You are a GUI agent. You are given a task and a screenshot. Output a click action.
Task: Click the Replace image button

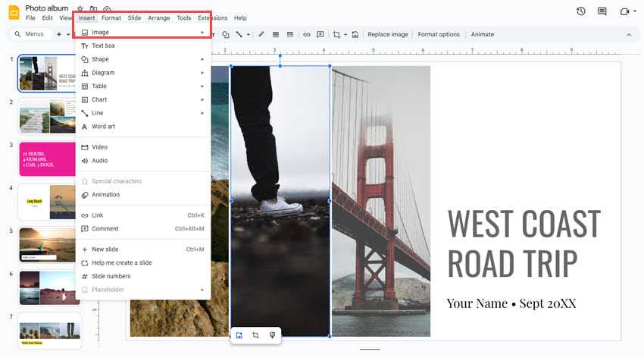pos(388,35)
